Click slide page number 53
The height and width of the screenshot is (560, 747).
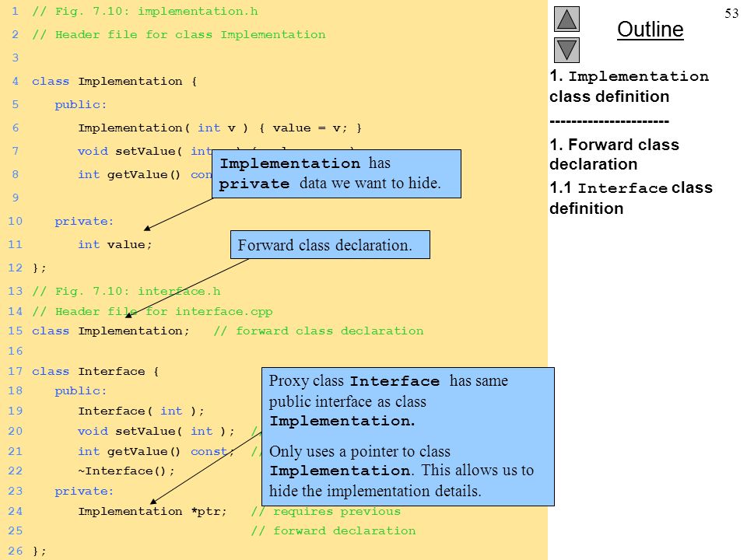tap(731, 13)
